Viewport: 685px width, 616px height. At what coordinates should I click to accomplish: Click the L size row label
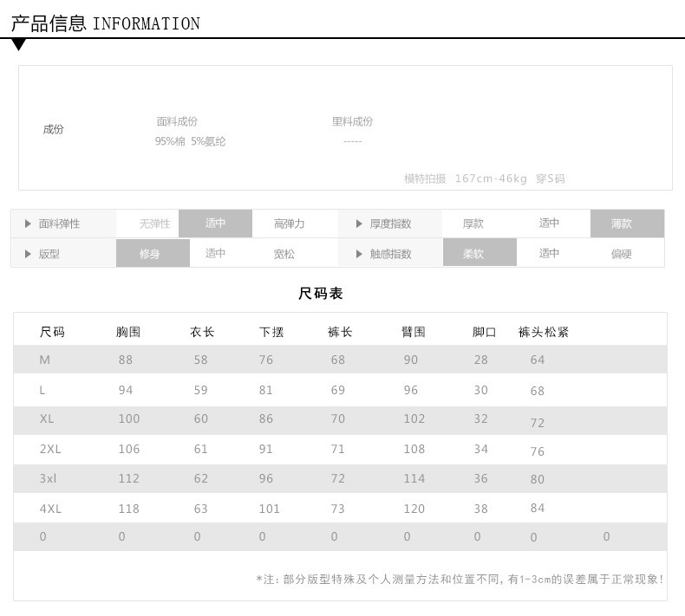(42, 390)
